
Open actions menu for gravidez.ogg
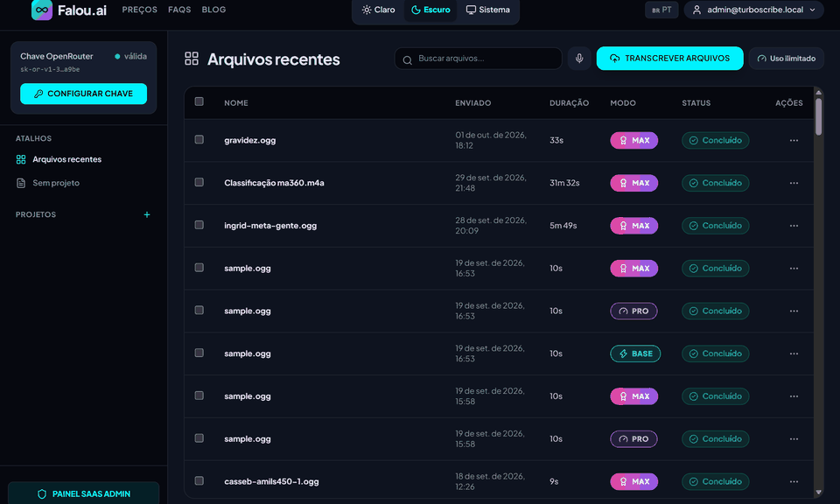[x=794, y=140]
